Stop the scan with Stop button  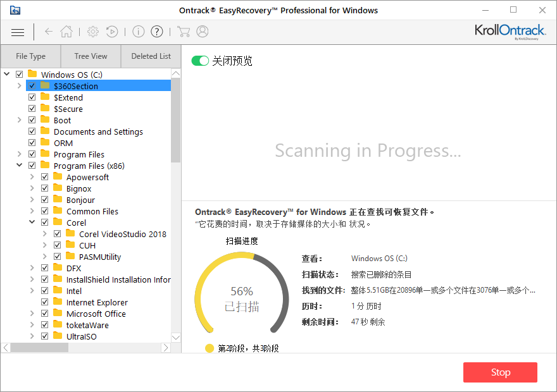[x=500, y=372]
